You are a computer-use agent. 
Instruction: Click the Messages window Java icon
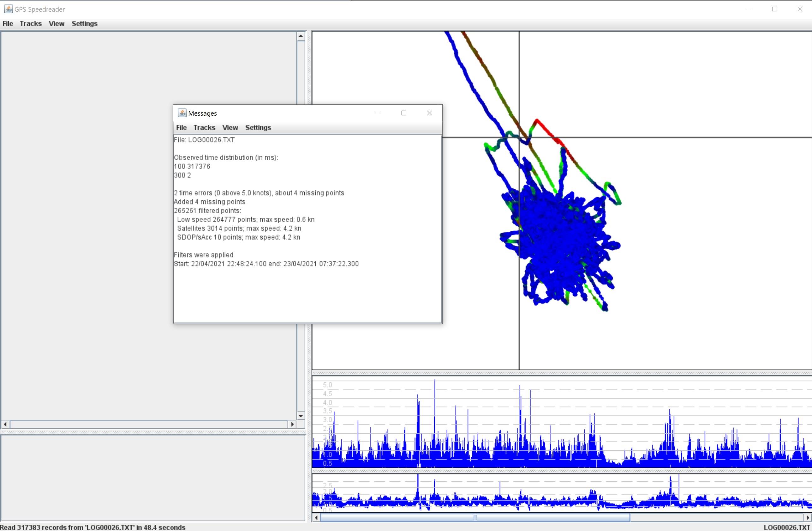tap(182, 113)
